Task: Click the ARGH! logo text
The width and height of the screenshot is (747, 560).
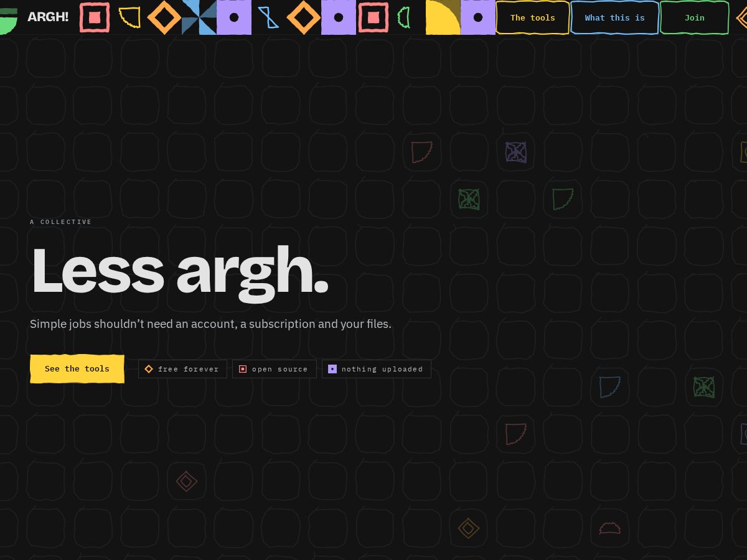Action: (x=48, y=17)
